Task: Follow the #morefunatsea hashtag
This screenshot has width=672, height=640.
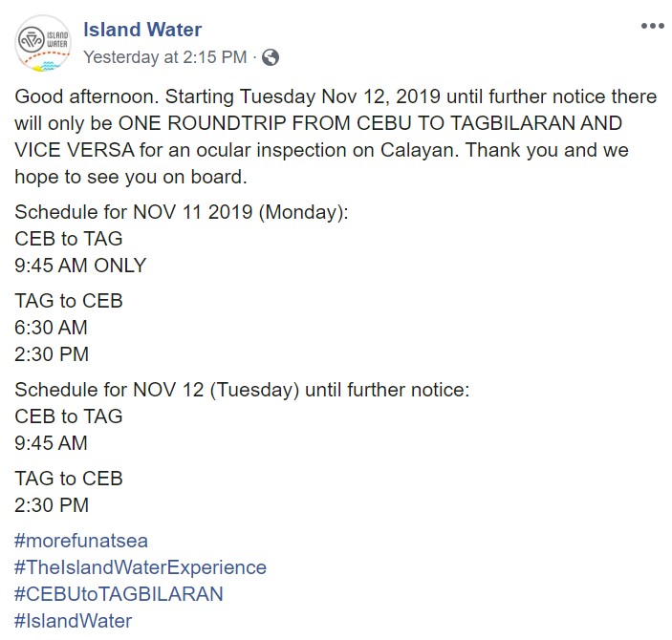Action: [x=81, y=541]
